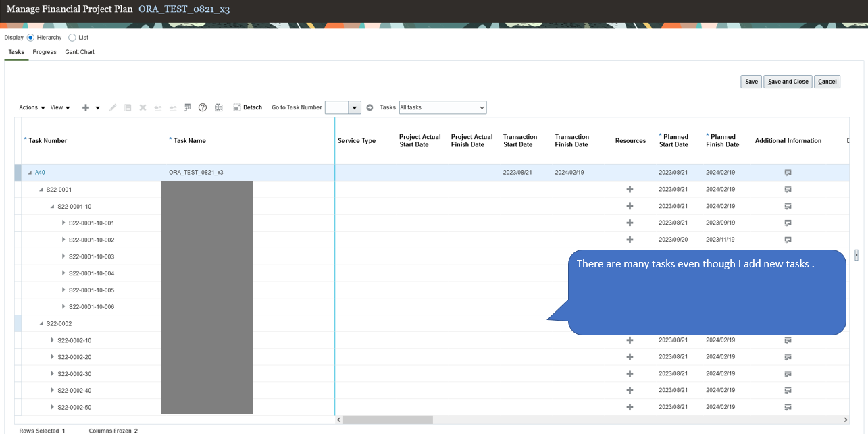Expand the S22-0002-10 task
Screen dimensions: 868x434
53,340
